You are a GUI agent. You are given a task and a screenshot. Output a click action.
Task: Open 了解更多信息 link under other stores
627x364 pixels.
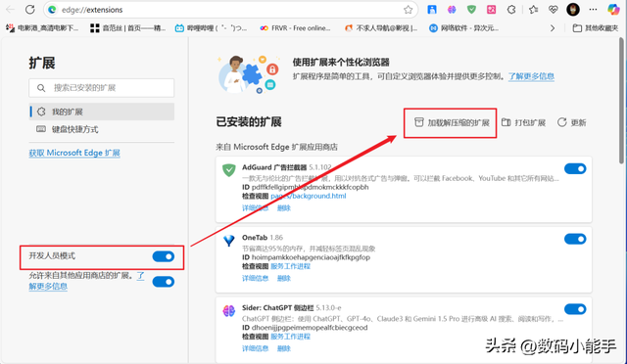click(48, 286)
